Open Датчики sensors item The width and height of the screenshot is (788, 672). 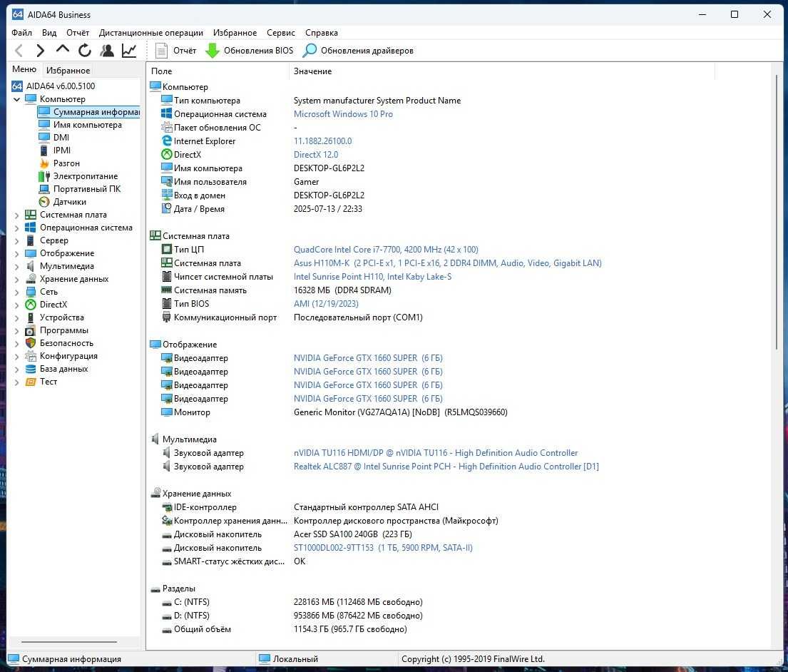point(62,202)
